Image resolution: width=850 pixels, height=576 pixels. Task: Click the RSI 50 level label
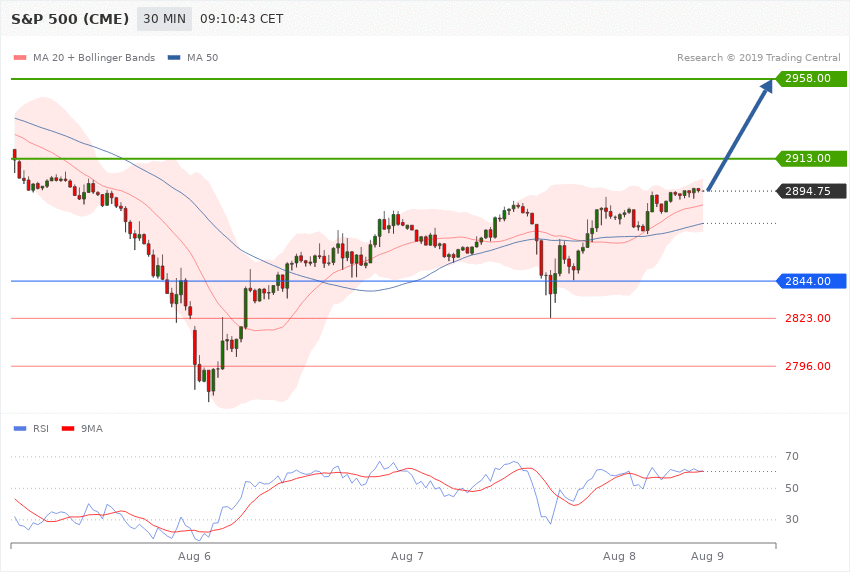(x=792, y=488)
